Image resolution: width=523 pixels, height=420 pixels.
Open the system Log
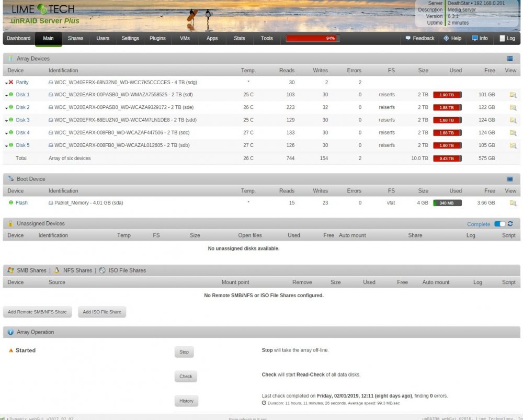click(x=507, y=38)
